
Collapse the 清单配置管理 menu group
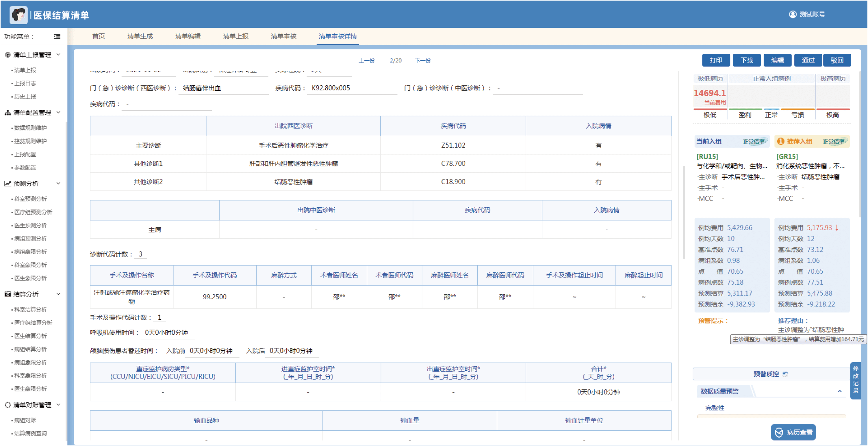58,112
